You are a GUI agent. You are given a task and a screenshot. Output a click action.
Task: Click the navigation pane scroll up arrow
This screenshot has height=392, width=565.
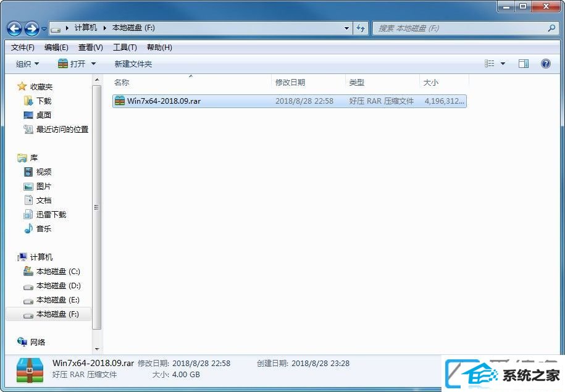[96, 79]
